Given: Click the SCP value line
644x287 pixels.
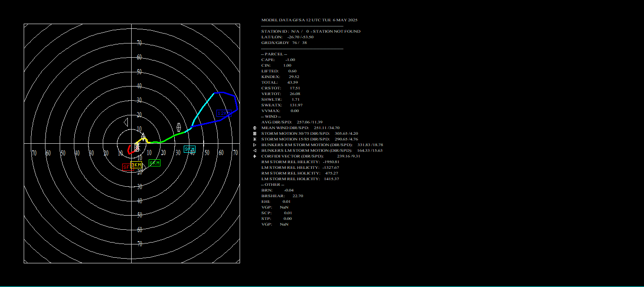Looking at the screenshot, I should 277,213.
